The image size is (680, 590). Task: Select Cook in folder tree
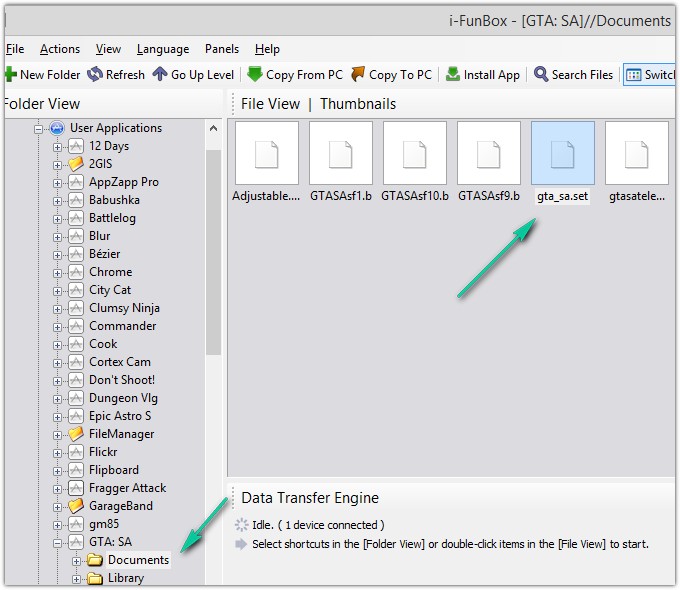pyautogui.click(x=103, y=344)
